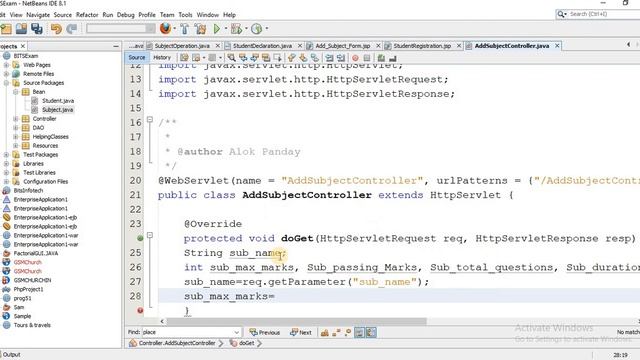The image size is (640, 360).
Task: Collapse the Source Packages tree node
Action: 6,83
